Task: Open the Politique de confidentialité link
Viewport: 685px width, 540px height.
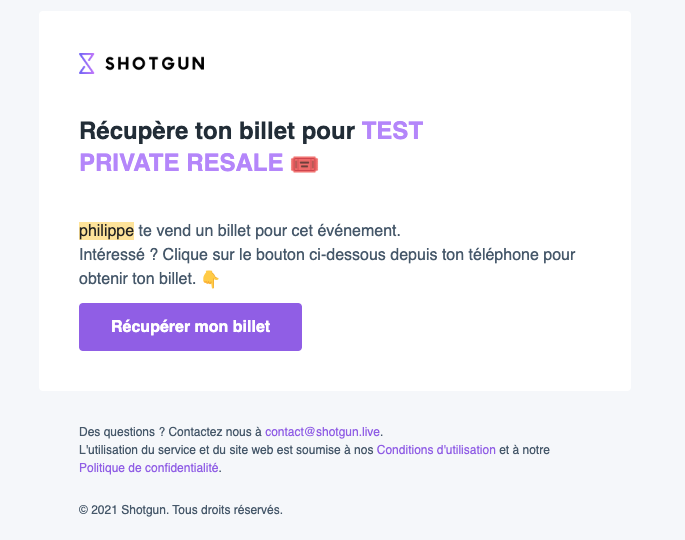Action: coord(149,467)
